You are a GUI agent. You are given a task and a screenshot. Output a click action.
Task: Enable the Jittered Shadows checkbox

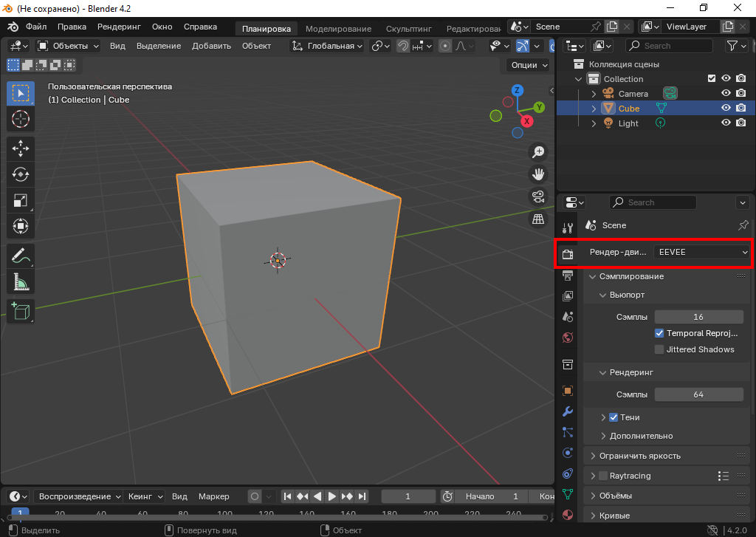click(659, 349)
